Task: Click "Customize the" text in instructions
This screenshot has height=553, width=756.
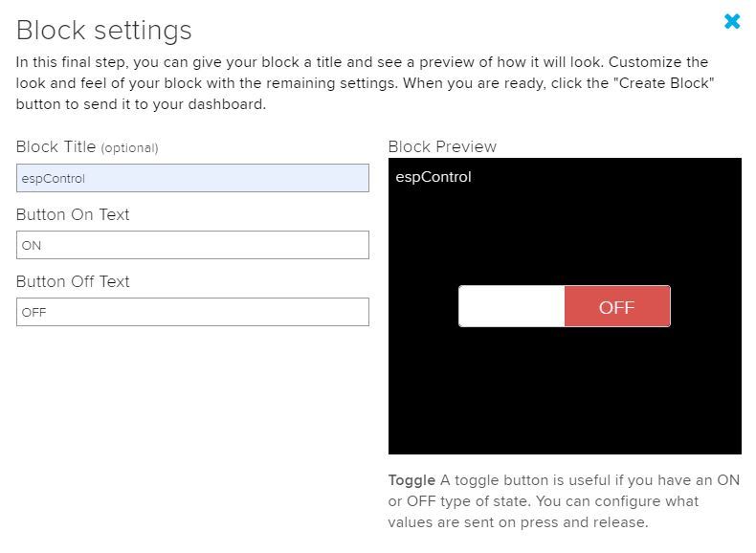Action: coord(658,62)
